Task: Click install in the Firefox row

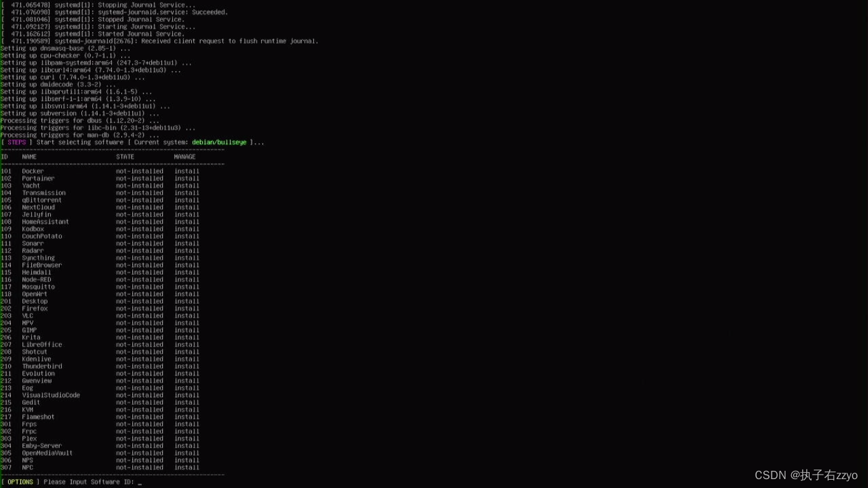Action: pyautogui.click(x=187, y=309)
